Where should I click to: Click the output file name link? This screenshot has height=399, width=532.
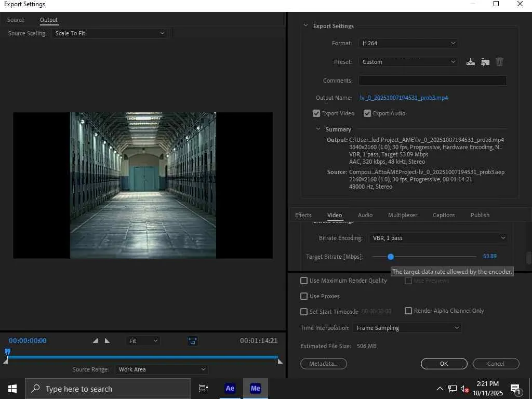coord(404,98)
